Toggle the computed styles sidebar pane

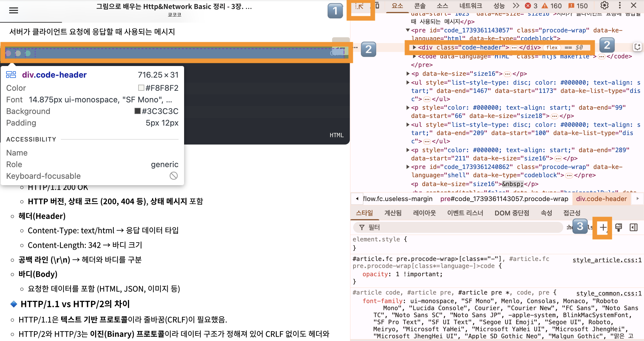click(x=634, y=227)
